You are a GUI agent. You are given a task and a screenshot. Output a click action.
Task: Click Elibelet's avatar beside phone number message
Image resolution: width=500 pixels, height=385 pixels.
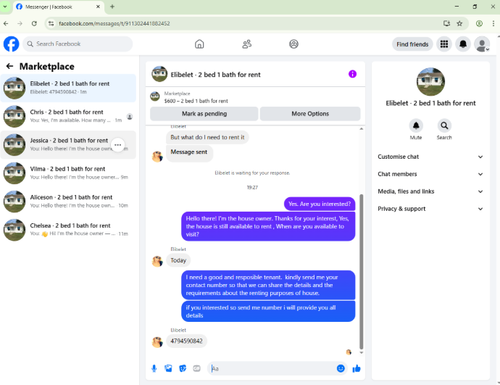(x=157, y=342)
